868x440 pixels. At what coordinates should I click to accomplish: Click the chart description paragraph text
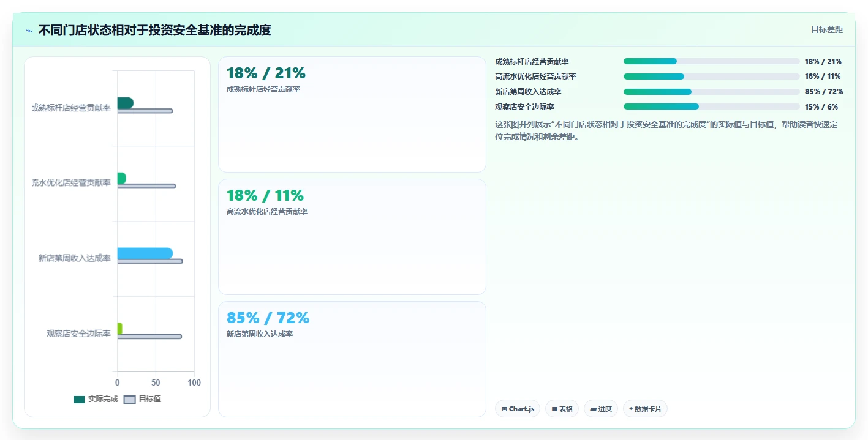point(666,130)
